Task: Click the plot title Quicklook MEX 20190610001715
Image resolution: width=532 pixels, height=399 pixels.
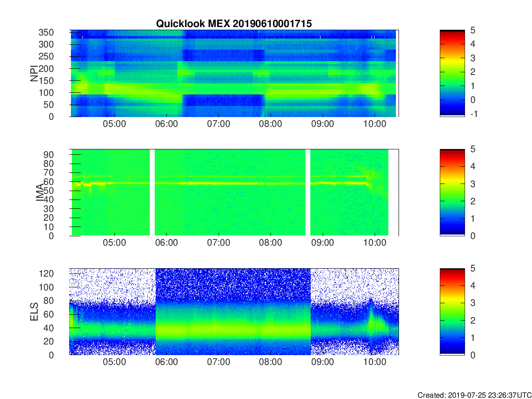Action: click(234, 24)
